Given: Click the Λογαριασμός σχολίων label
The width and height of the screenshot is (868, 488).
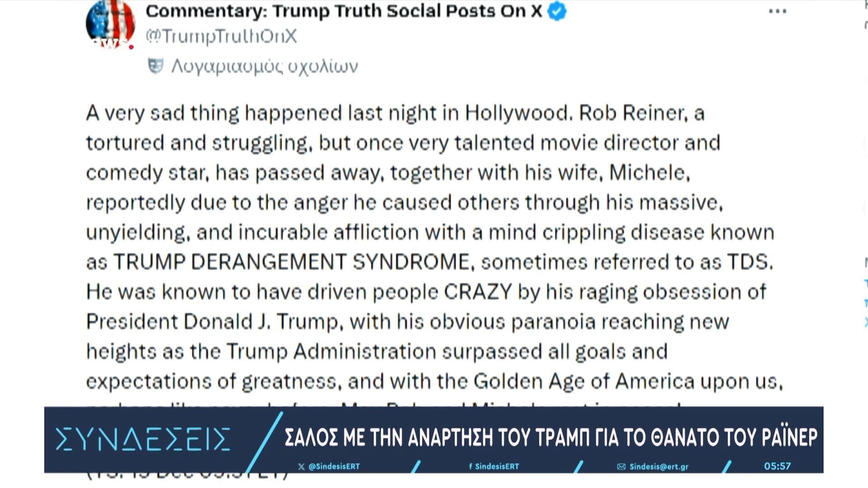Looking at the screenshot, I should 264,66.
